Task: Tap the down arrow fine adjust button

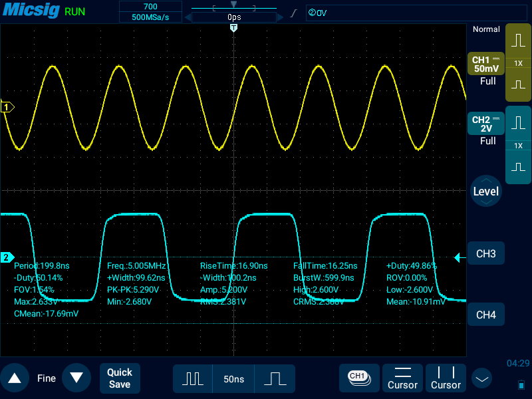Action: 76,378
